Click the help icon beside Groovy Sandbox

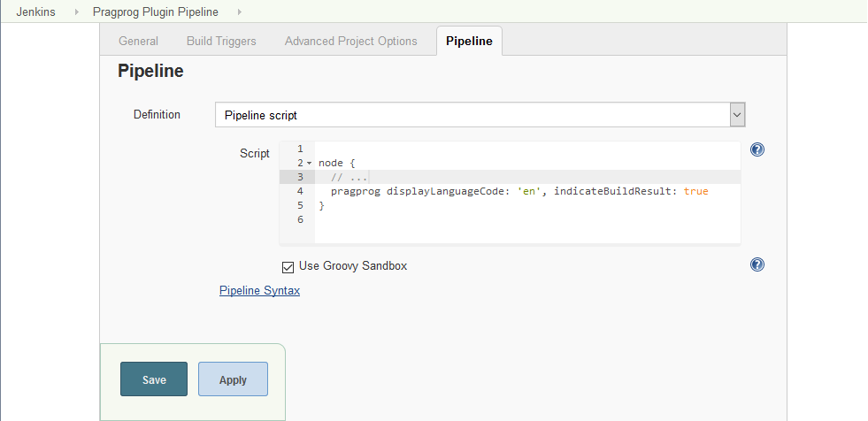click(757, 264)
